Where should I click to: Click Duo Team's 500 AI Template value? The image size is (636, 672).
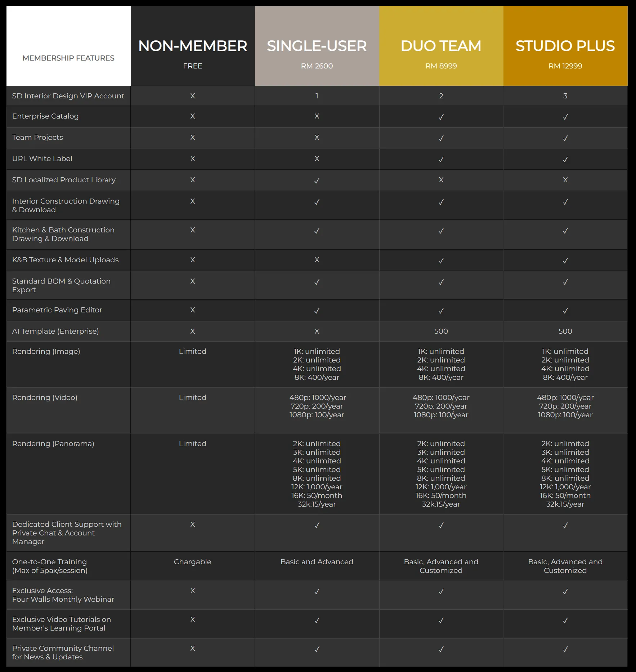[x=441, y=331]
